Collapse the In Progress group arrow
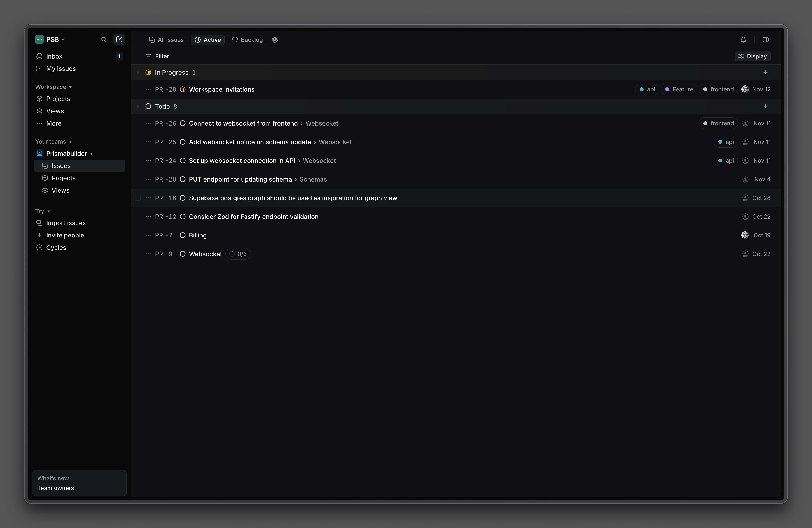812x528 pixels. (x=138, y=72)
